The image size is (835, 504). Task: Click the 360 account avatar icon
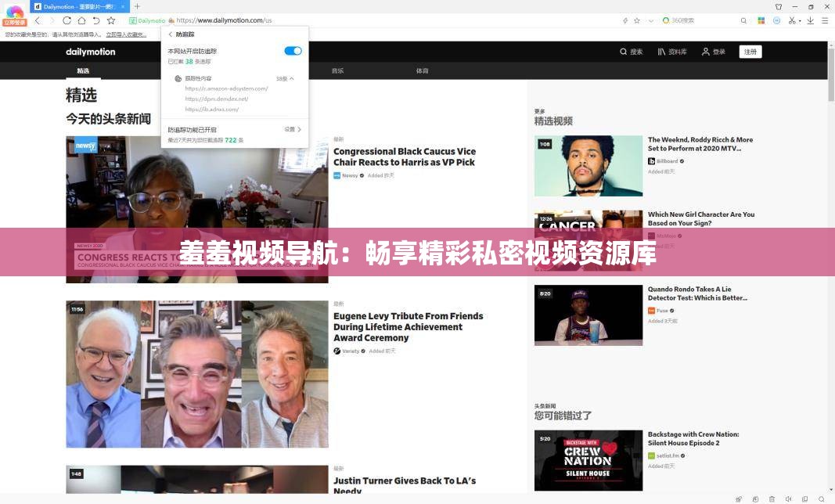(776, 20)
